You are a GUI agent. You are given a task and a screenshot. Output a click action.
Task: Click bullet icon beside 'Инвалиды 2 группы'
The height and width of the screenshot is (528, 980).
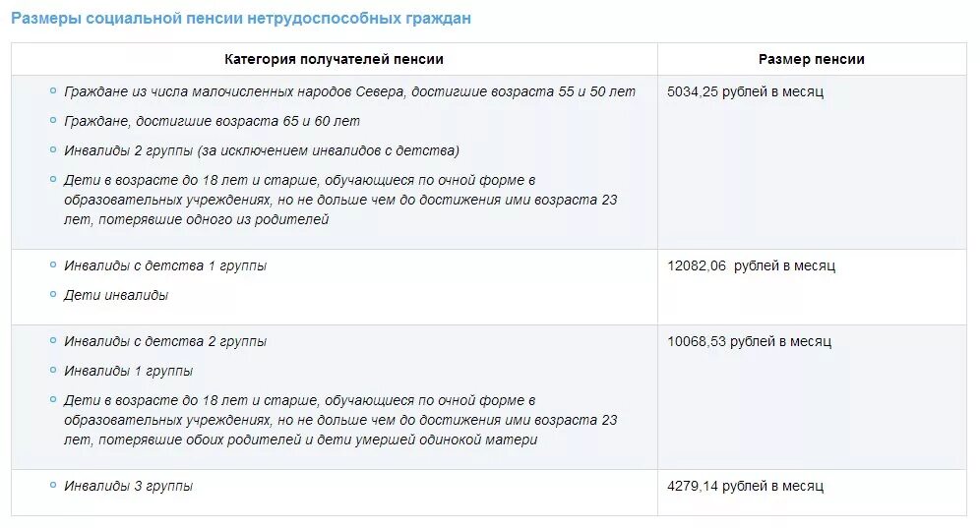pyautogui.click(x=53, y=150)
